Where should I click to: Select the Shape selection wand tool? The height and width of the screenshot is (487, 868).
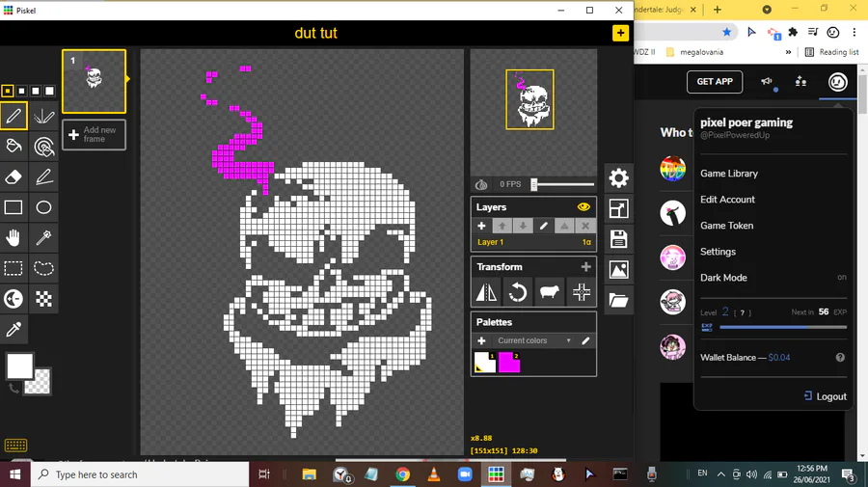click(43, 238)
